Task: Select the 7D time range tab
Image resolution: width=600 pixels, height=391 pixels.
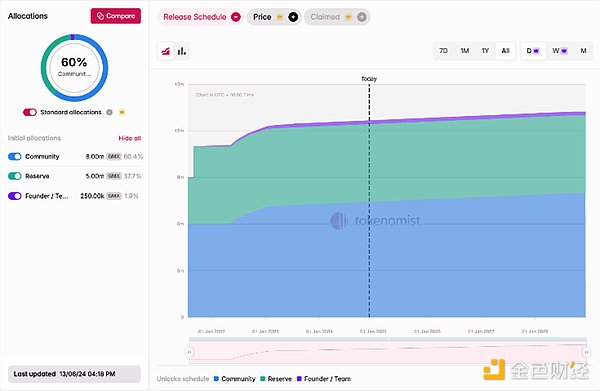Action: (x=443, y=51)
